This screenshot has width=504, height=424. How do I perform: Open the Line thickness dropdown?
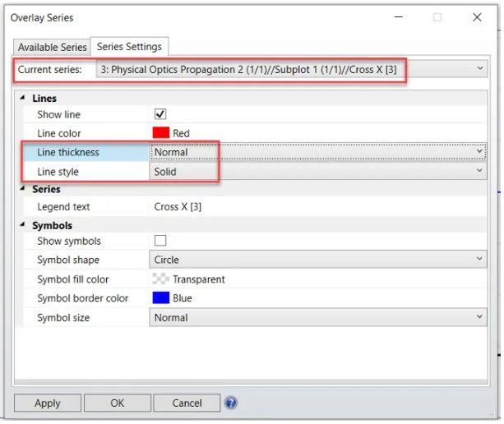[x=480, y=152]
